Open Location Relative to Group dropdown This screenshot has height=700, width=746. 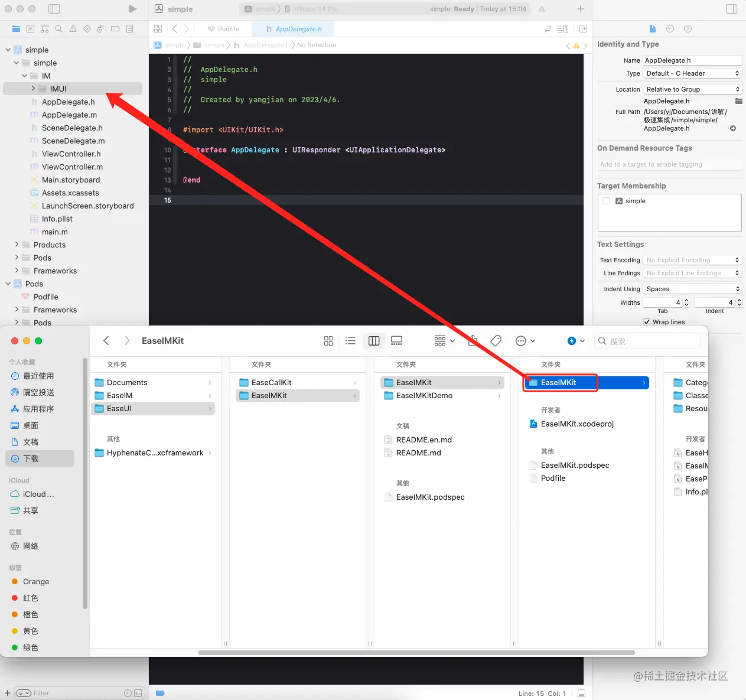click(692, 89)
